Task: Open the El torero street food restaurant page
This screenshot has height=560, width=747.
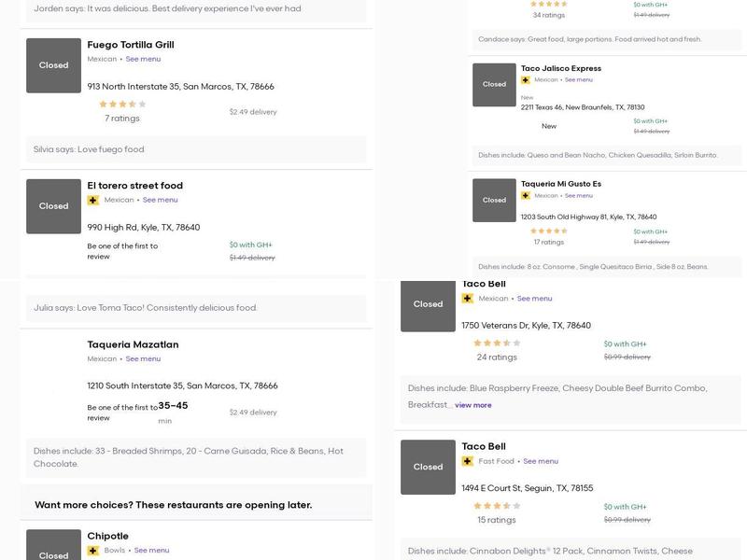Action: [135, 186]
